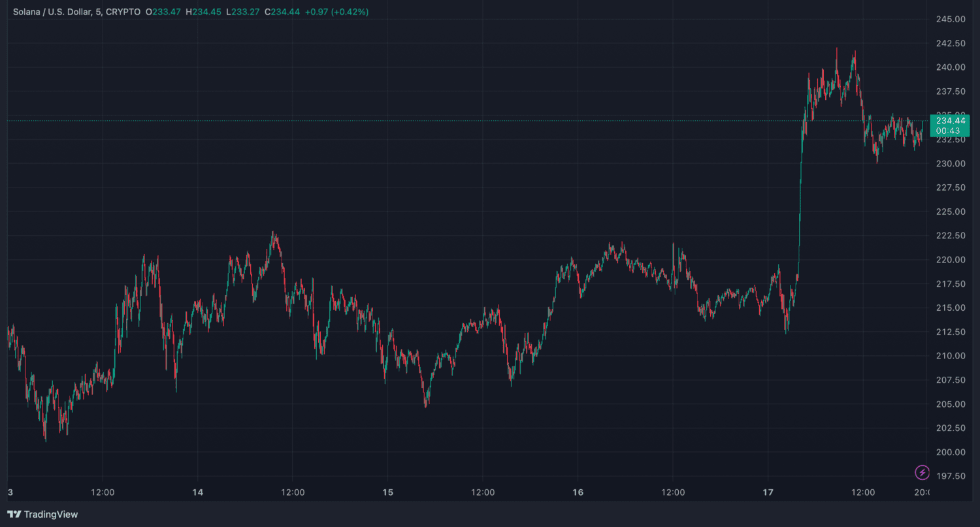Click the purple lightning bolt icon
The height and width of the screenshot is (527, 980).
922,471
